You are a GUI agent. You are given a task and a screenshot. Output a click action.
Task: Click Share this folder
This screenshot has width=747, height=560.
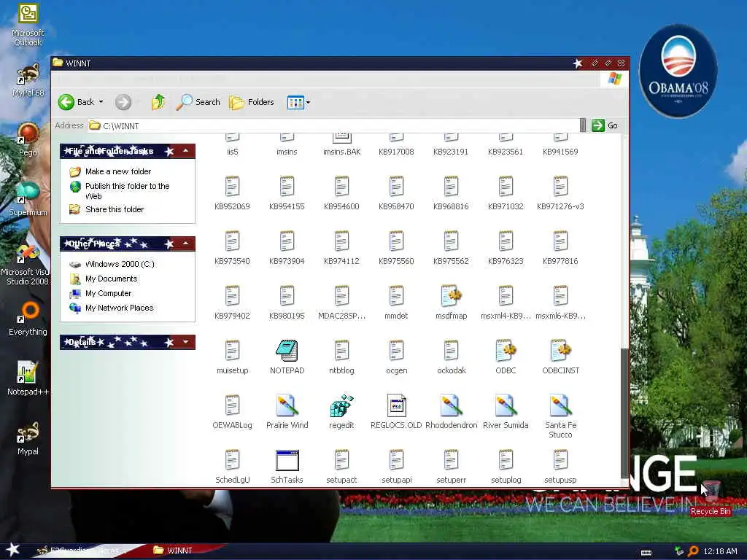(x=115, y=209)
